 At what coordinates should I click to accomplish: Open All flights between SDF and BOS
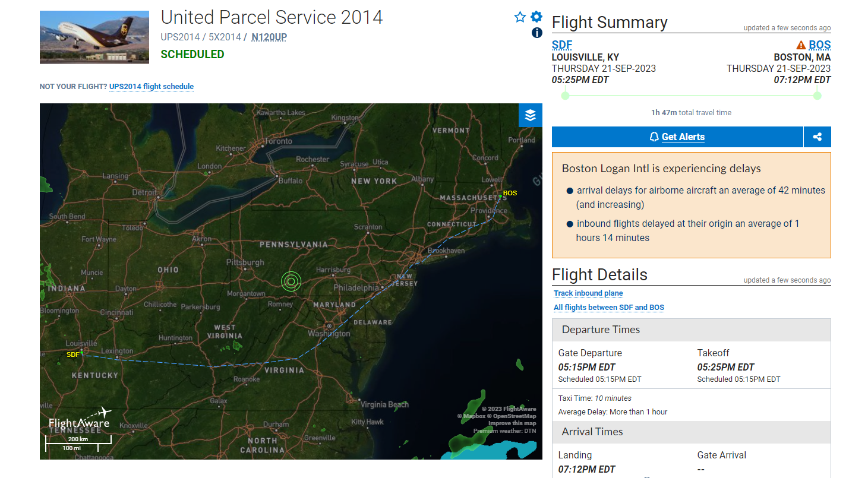(609, 308)
